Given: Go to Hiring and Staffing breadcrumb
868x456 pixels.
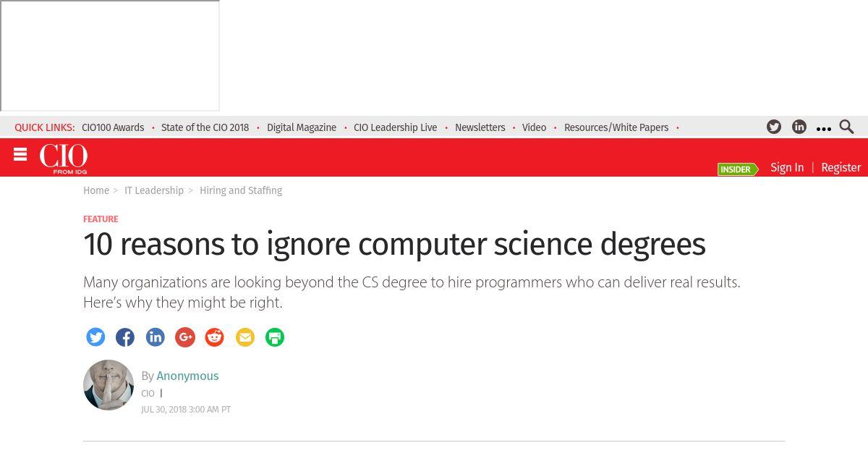Looking at the screenshot, I should (241, 190).
